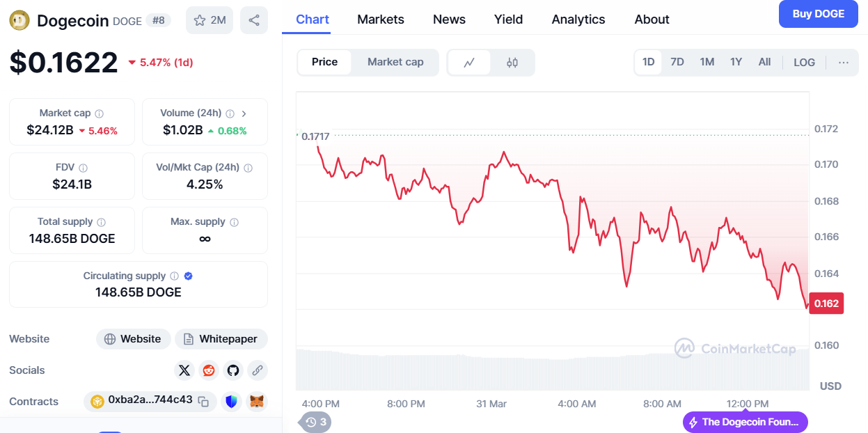Image resolution: width=868 pixels, height=433 pixels.
Task: Select the Price toggle option
Action: pyautogui.click(x=324, y=62)
